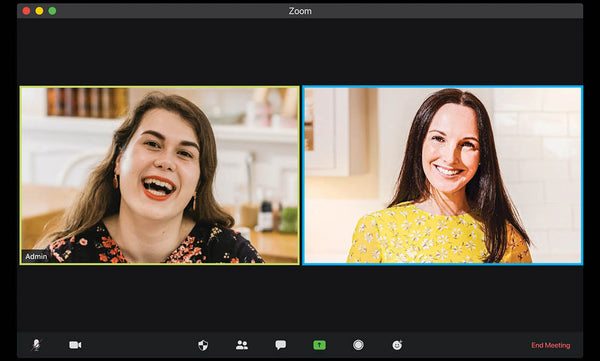The image size is (600, 361).
Task: Open the Chat bubble panel
Action: (x=280, y=345)
